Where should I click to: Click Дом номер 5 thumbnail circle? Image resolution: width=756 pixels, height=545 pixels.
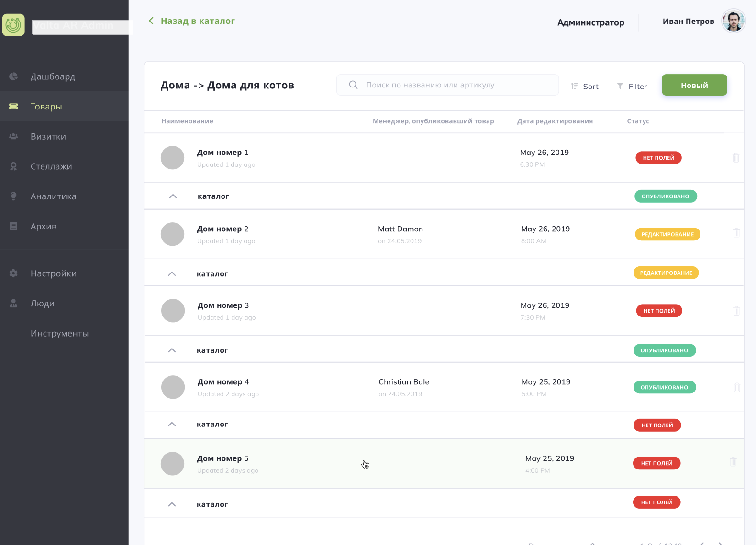pyautogui.click(x=172, y=464)
